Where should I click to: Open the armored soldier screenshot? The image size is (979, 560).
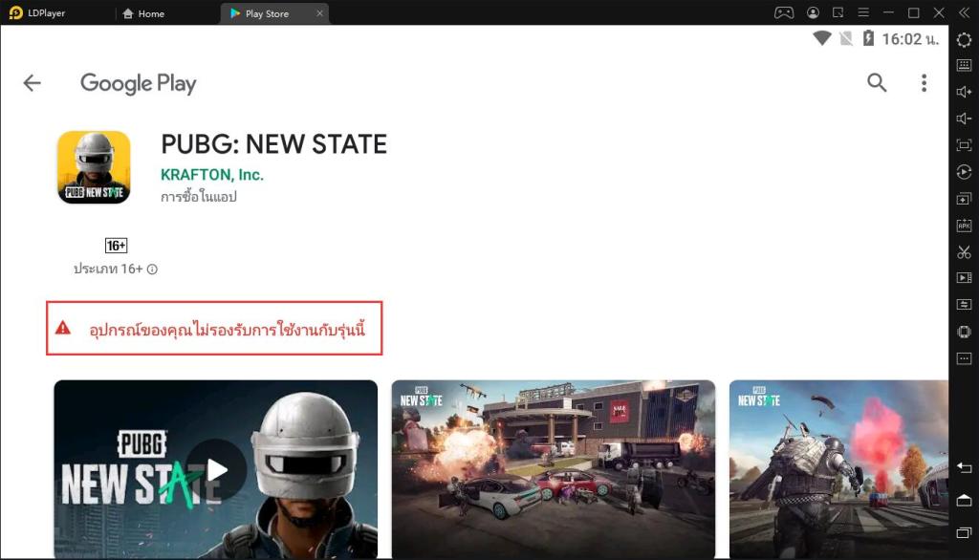click(x=838, y=469)
